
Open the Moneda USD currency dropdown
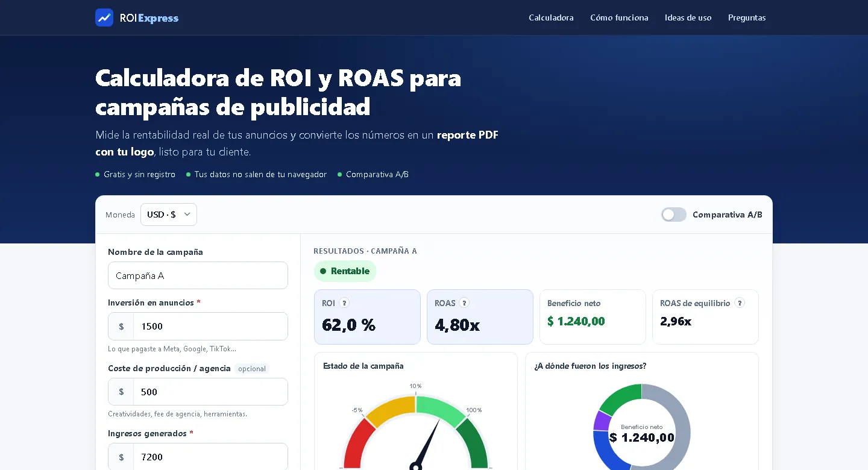click(169, 215)
